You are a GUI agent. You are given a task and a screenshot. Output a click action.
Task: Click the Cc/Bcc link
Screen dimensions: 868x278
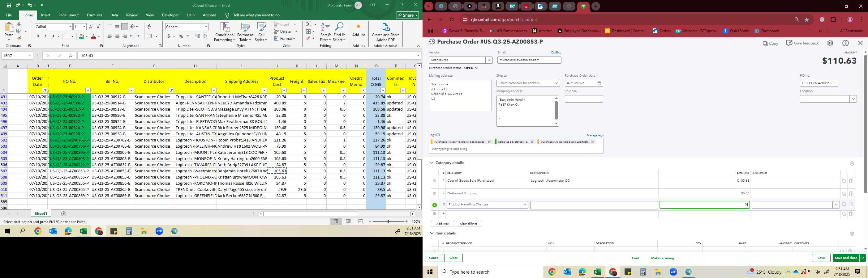556,53
